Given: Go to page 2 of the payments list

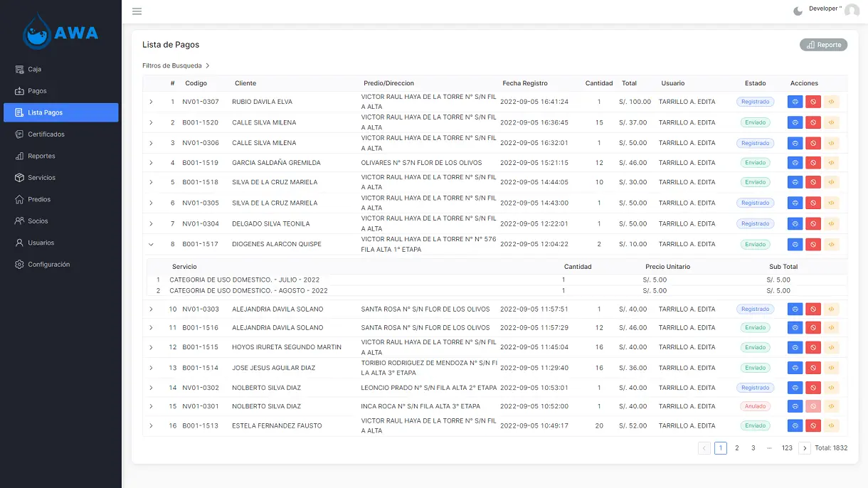Looking at the screenshot, I should tap(736, 448).
